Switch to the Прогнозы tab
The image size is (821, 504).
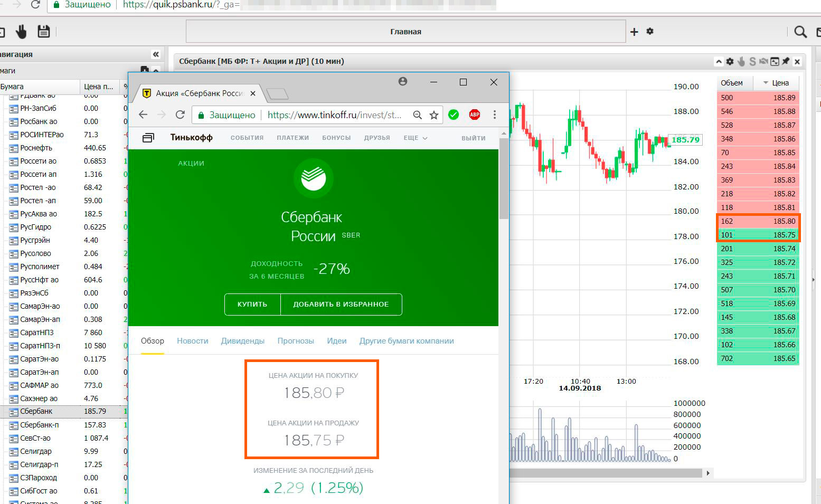(296, 341)
